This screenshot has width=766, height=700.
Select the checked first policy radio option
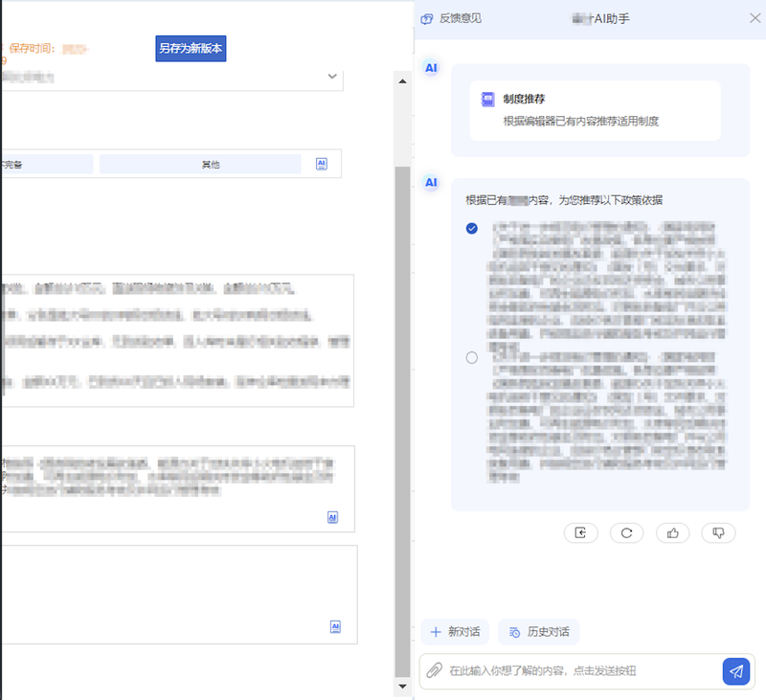click(x=471, y=228)
